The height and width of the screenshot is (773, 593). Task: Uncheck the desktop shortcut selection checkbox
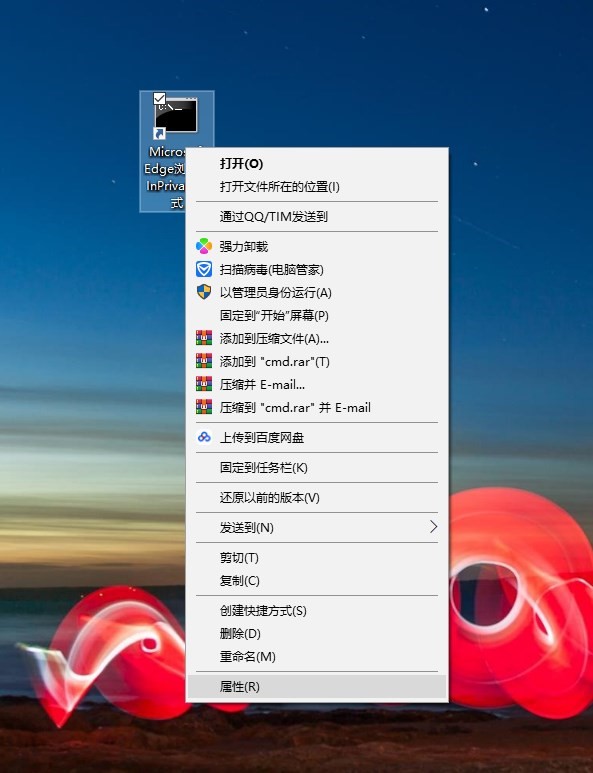point(159,98)
